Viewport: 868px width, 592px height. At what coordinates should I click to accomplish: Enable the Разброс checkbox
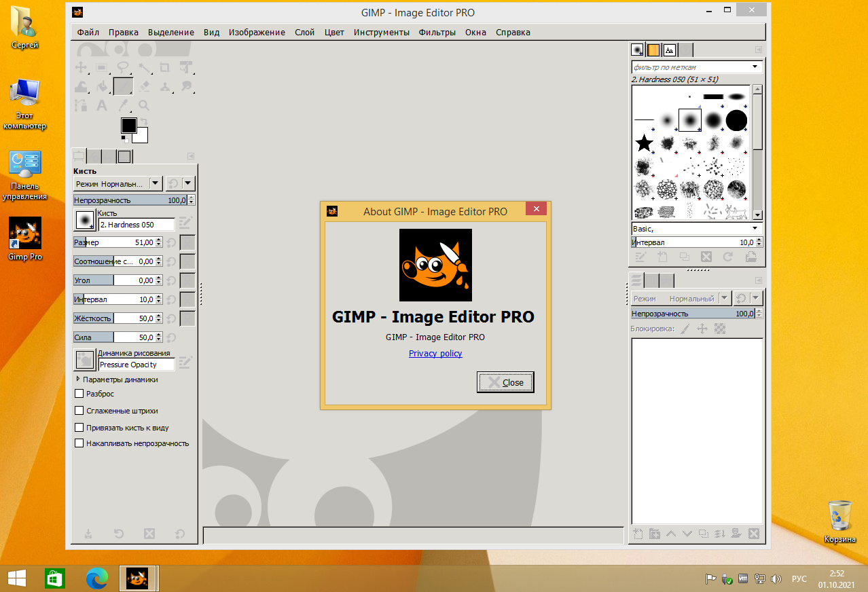79,394
